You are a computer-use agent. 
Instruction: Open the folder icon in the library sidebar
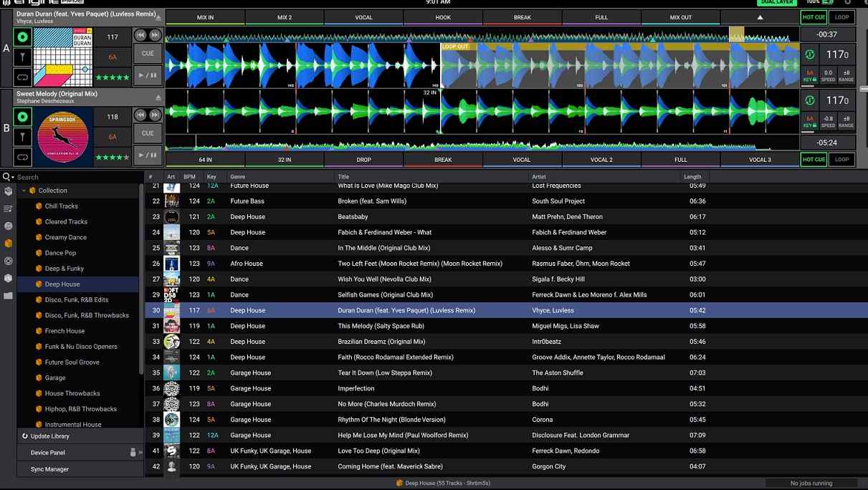point(8,295)
